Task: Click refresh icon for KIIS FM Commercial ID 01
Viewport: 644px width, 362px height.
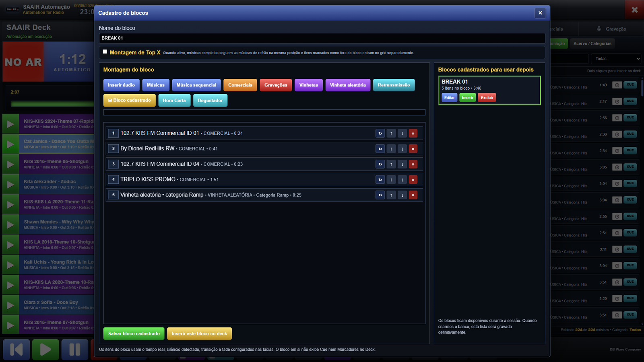Action: click(x=380, y=133)
